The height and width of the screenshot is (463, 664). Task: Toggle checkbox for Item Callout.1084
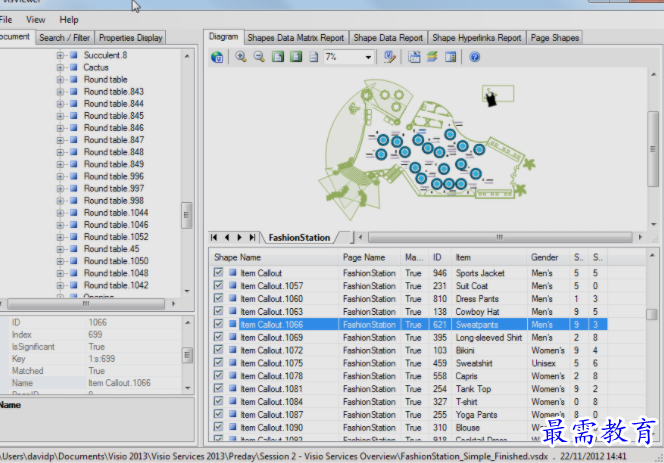point(219,401)
